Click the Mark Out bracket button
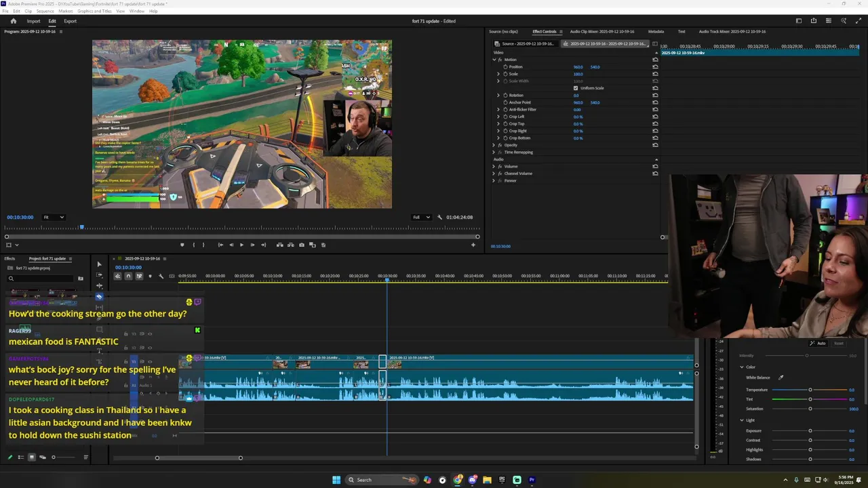The image size is (868, 488). coord(204,245)
